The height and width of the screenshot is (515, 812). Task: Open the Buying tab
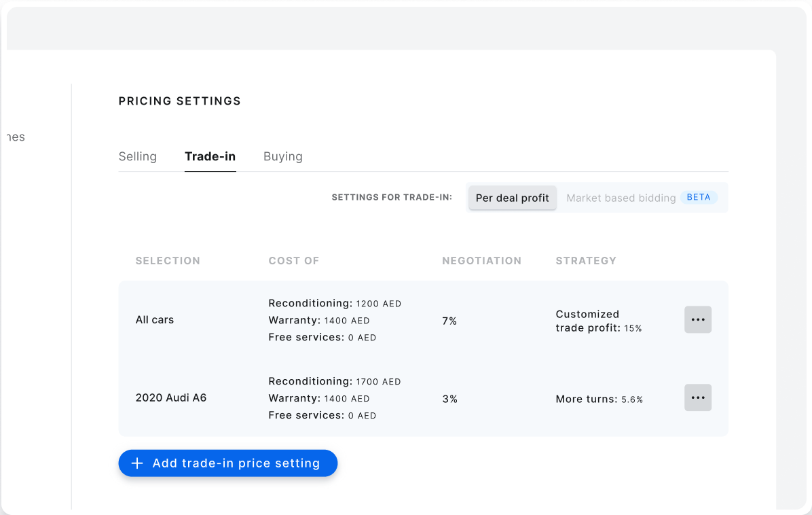pyautogui.click(x=282, y=156)
